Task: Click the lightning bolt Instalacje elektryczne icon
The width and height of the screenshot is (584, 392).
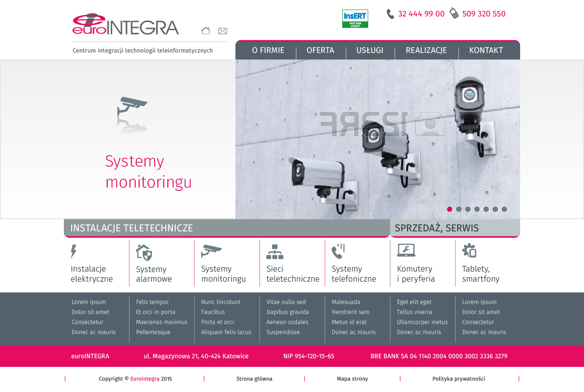Action: (x=74, y=251)
